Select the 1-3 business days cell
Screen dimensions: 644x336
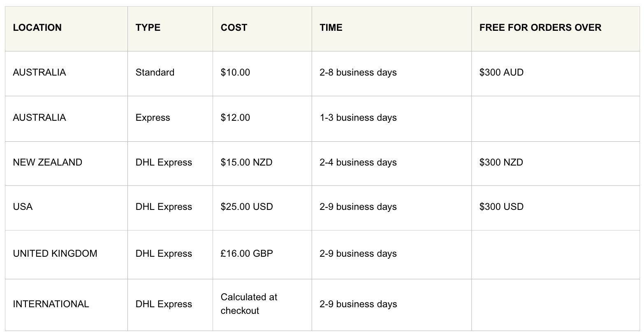point(358,117)
